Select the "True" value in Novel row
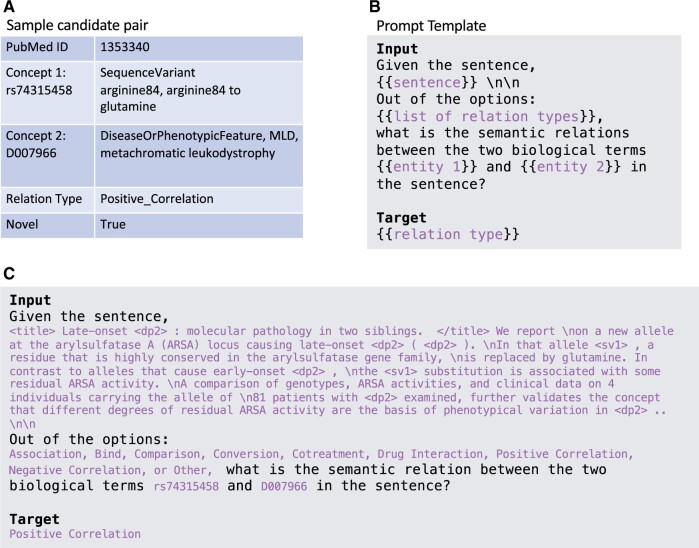699x548 pixels. [x=114, y=225]
